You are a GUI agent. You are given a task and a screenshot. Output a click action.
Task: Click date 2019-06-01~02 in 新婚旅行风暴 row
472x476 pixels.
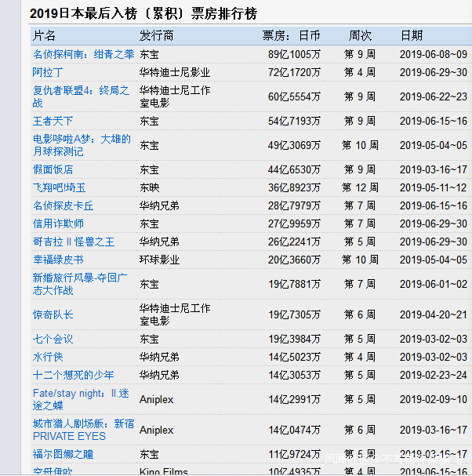tap(434, 284)
